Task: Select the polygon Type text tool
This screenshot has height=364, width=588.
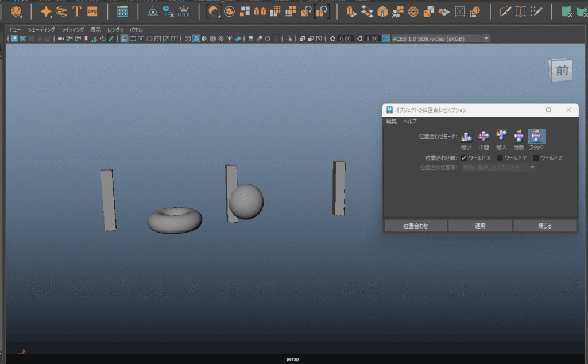Action: (77, 11)
